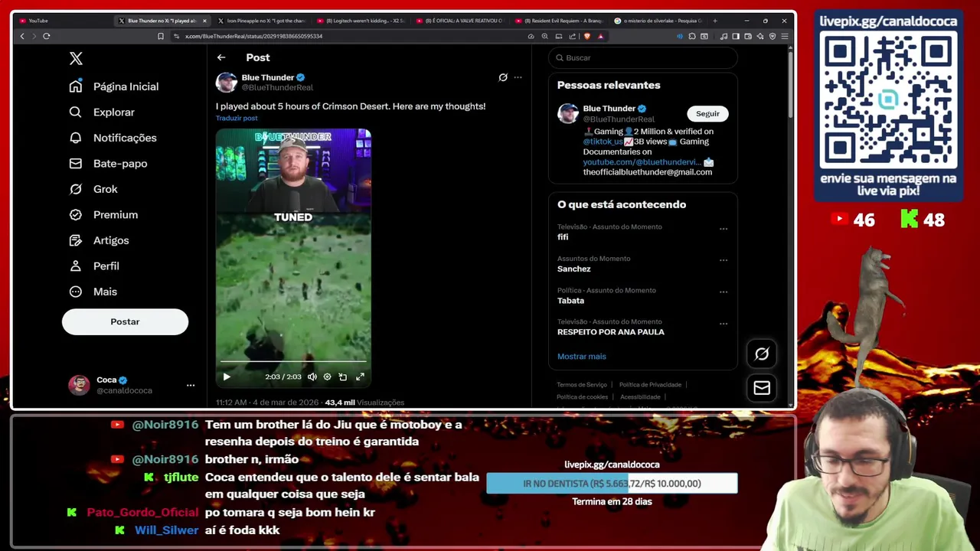The width and height of the screenshot is (980, 551).
Task: Enter fullscreen on the video
Action: point(360,377)
